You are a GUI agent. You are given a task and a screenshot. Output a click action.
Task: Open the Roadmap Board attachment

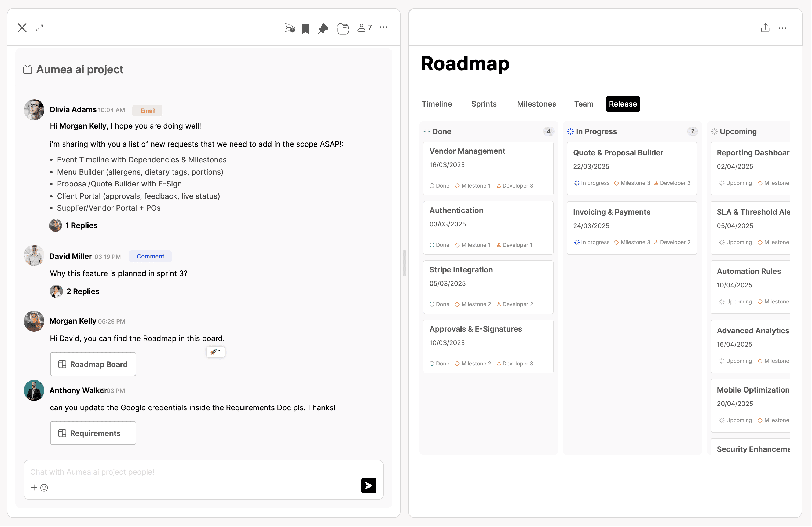click(x=93, y=364)
